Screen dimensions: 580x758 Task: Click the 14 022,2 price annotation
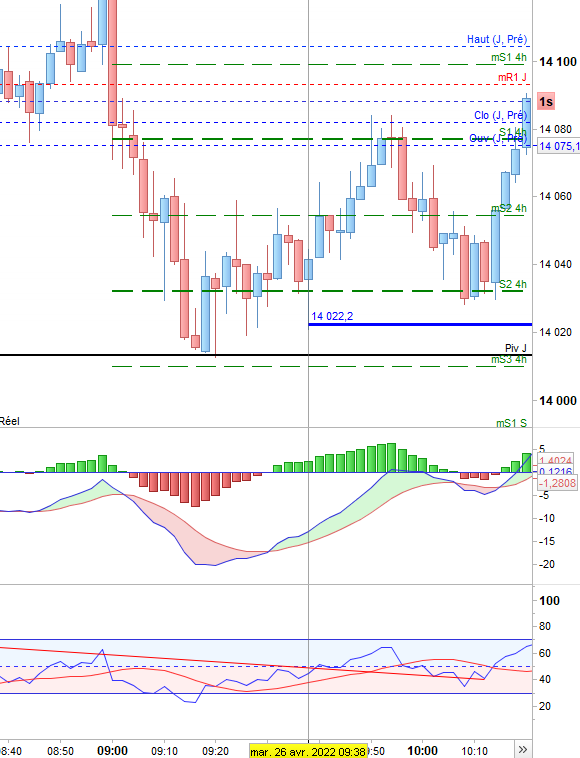click(332, 316)
